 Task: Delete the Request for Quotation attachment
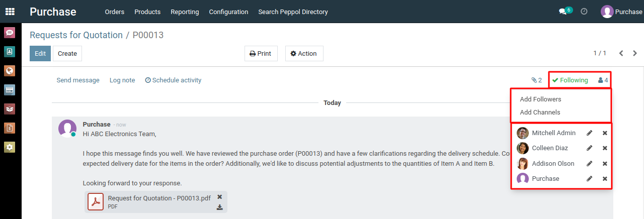tap(220, 197)
